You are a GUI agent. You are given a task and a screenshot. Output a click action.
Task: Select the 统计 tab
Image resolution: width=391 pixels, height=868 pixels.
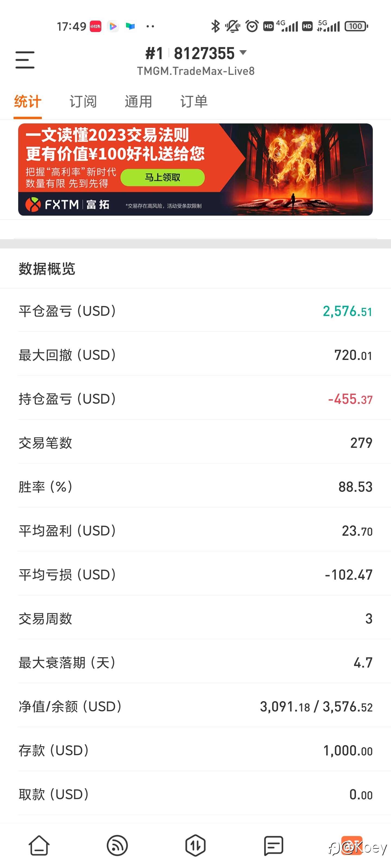28,101
